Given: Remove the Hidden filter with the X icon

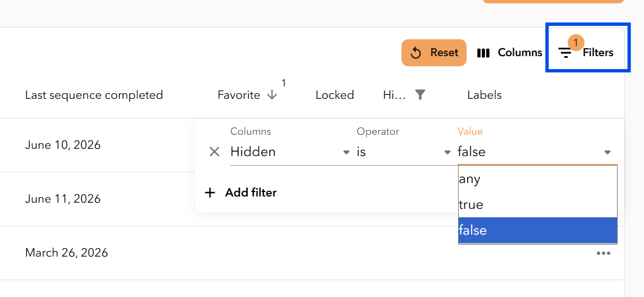Looking at the screenshot, I should [x=214, y=152].
